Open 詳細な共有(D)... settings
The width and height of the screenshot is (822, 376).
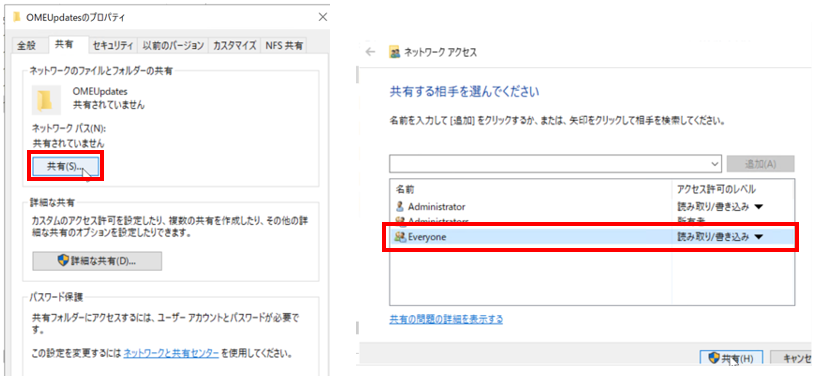97,261
